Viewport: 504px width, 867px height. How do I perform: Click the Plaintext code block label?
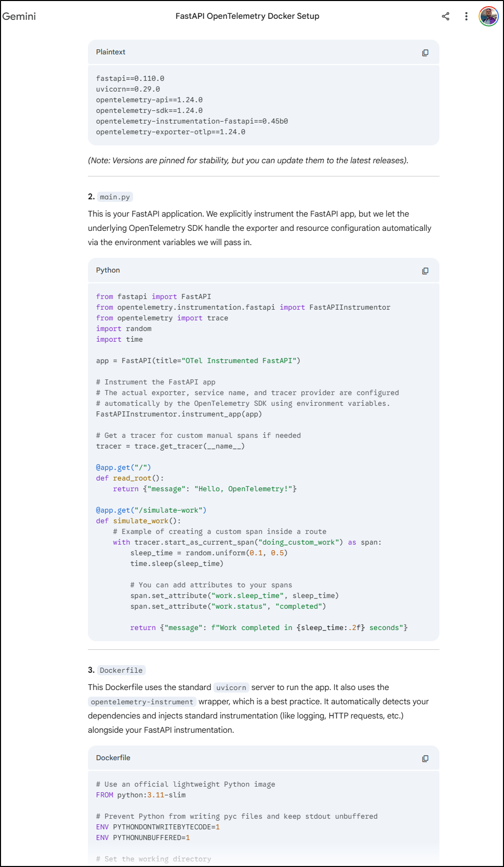[110, 52]
